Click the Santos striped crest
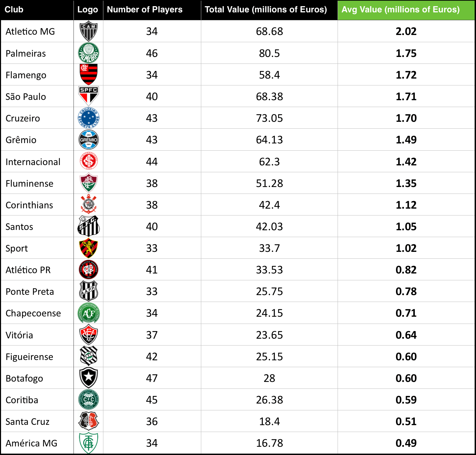 pos(89,226)
